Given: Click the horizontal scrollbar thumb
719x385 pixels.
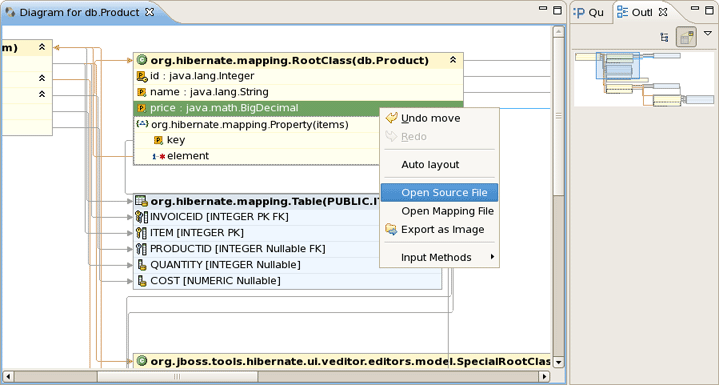Looking at the screenshot, I should tap(177, 377).
